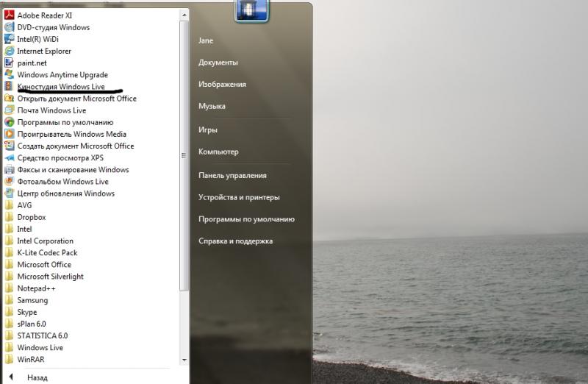Open Изображения library
This screenshot has width=588, height=384.
point(223,84)
